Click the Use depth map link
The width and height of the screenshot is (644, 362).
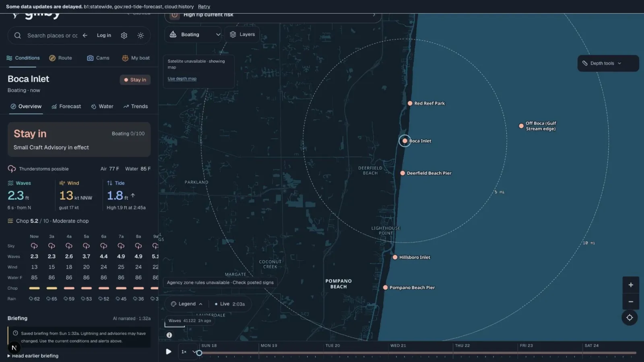(x=182, y=79)
